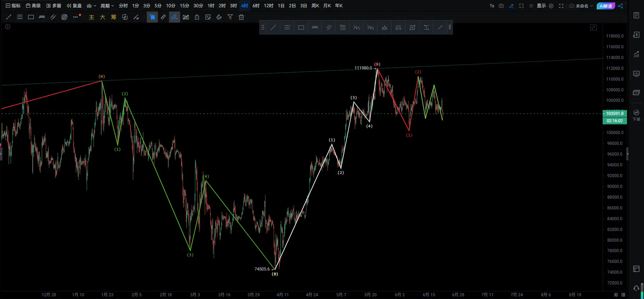
Task: Start 复盘 replay mode
Action: [x=74, y=6]
